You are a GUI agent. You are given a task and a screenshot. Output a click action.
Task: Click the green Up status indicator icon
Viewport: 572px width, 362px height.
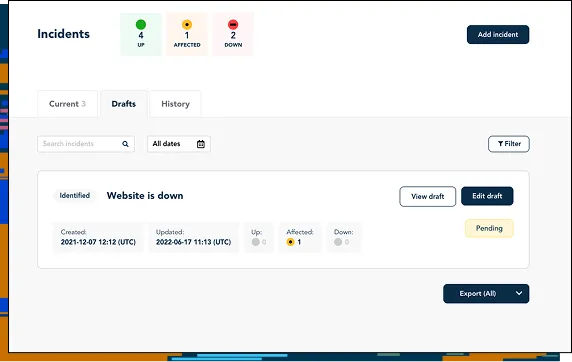pos(141,24)
